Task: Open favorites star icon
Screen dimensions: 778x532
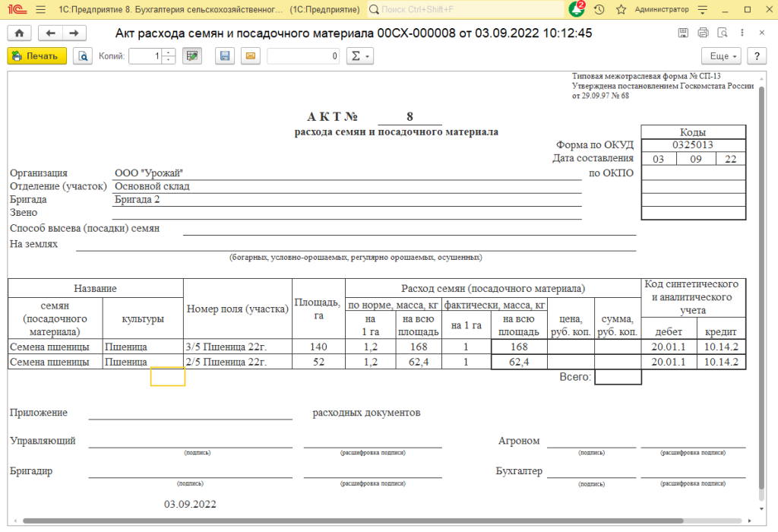Action: click(x=621, y=10)
